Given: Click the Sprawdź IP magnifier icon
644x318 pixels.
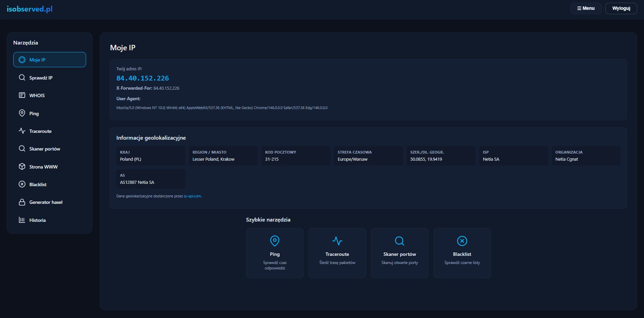Looking at the screenshot, I should pos(22,77).
